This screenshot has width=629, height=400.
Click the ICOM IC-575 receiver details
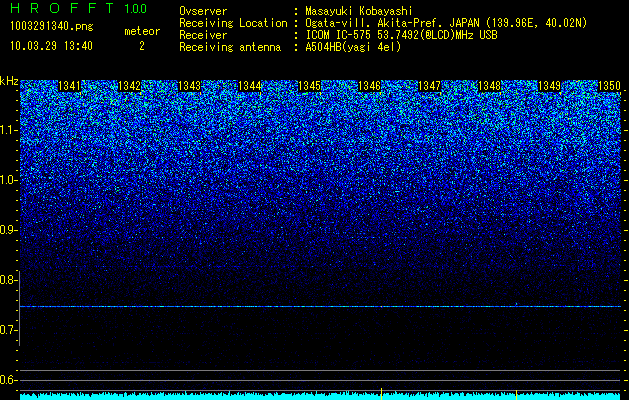(x=402, y=35)
